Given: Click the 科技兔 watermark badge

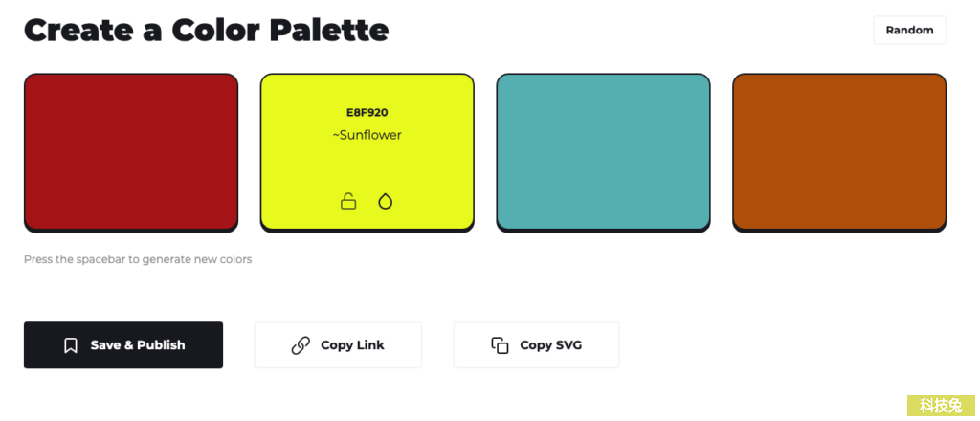Looking at the screenshot, I should [941, 406].
